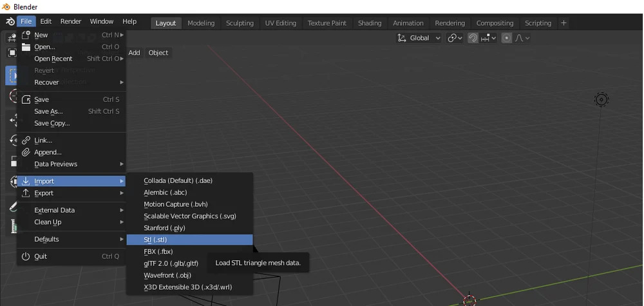Screen dimensions: 644x306
Task: Open the snap element options dropdown
Action: (489, 38)
